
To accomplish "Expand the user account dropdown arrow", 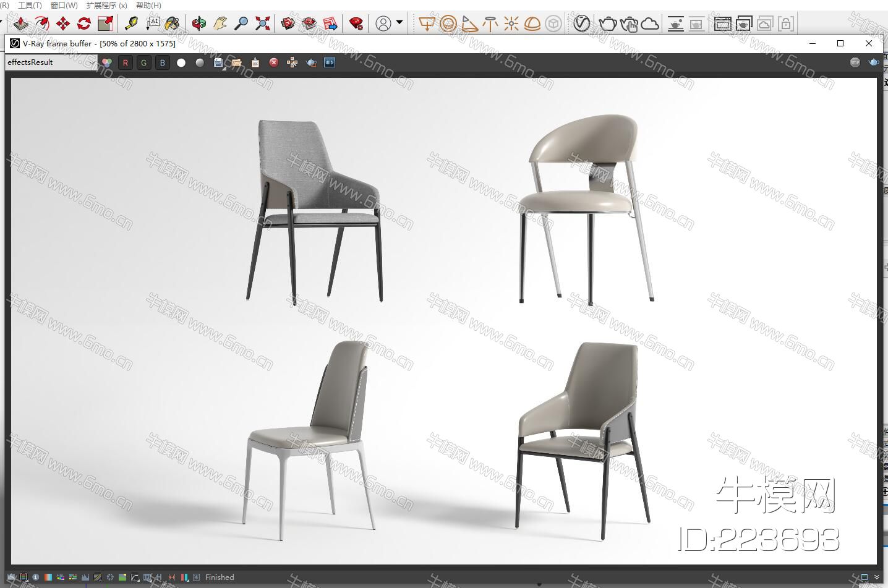I will [399, 23].
